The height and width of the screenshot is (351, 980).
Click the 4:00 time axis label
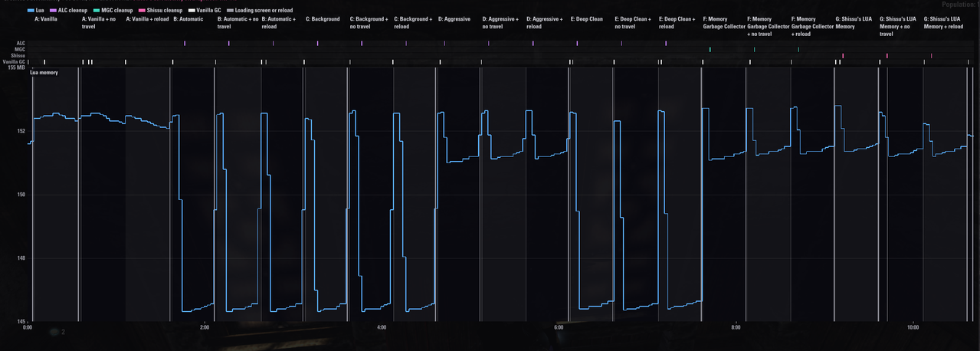coord(382,327)
